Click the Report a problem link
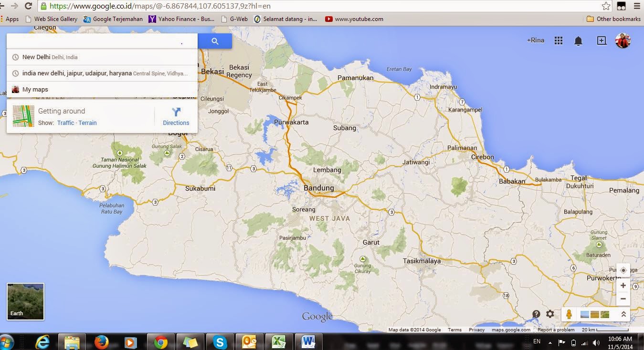This screenshot has width=644, height=350. 555,329
